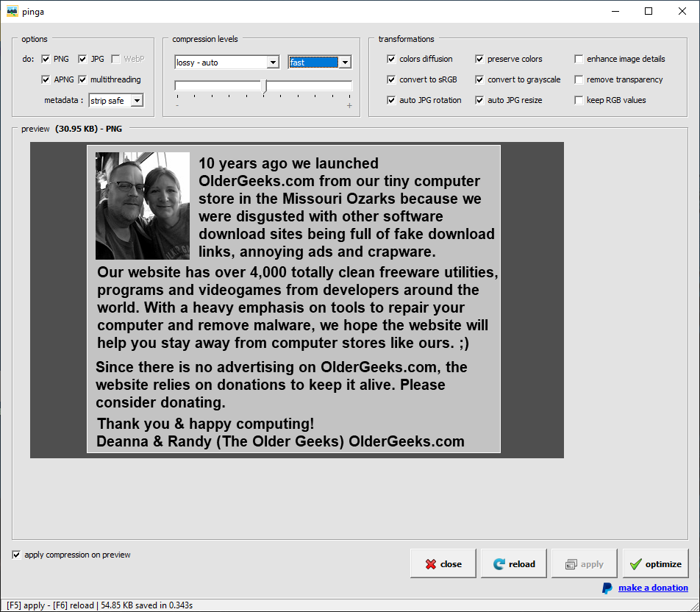The height and width of the screenshot is (612, 700).
Task: Enable remove transparency
Action: coord(579,79)
